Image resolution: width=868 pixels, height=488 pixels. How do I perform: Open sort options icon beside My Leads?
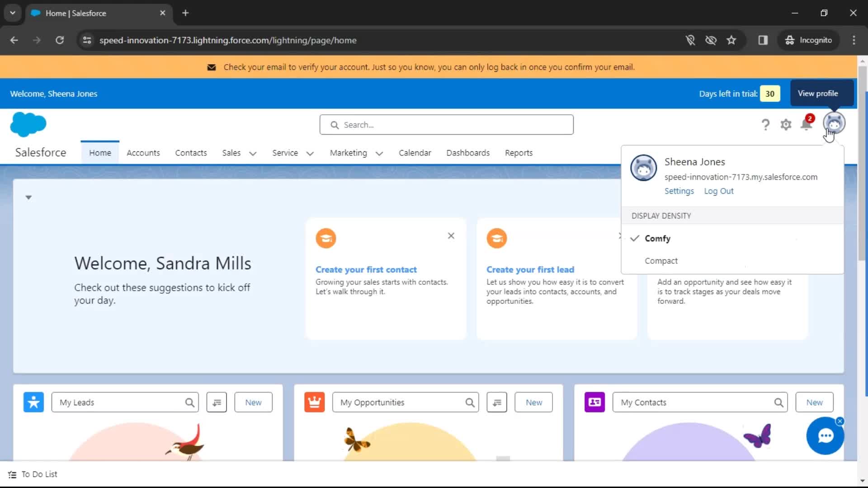point(217,402)
